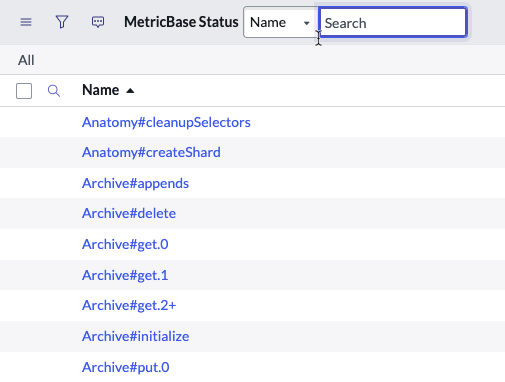Open Archive#get.1 record

click(125, 275)
